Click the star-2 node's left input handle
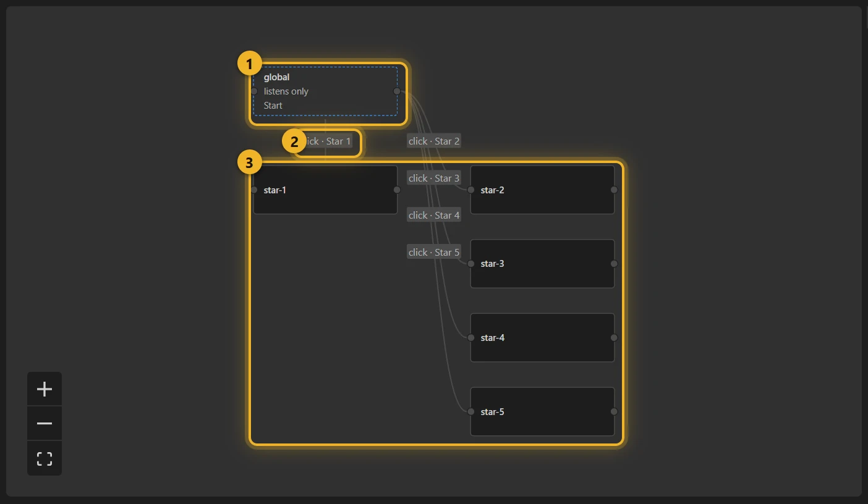The width and height of the screenshot is (868, 504). click(x=471, y=190)
